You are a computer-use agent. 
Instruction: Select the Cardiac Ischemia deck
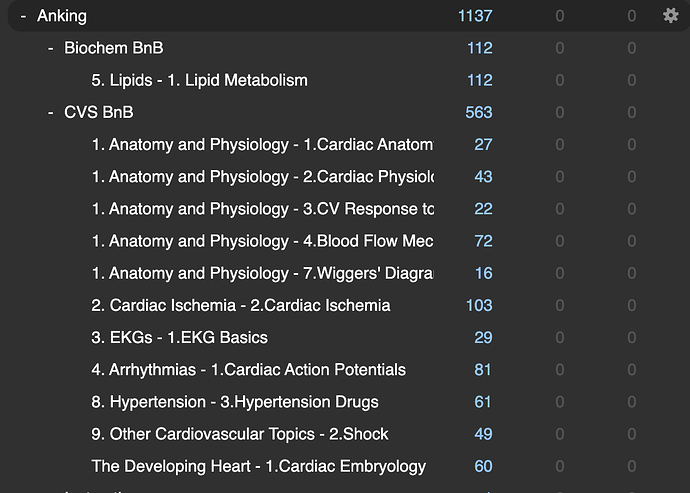point(240,305)
